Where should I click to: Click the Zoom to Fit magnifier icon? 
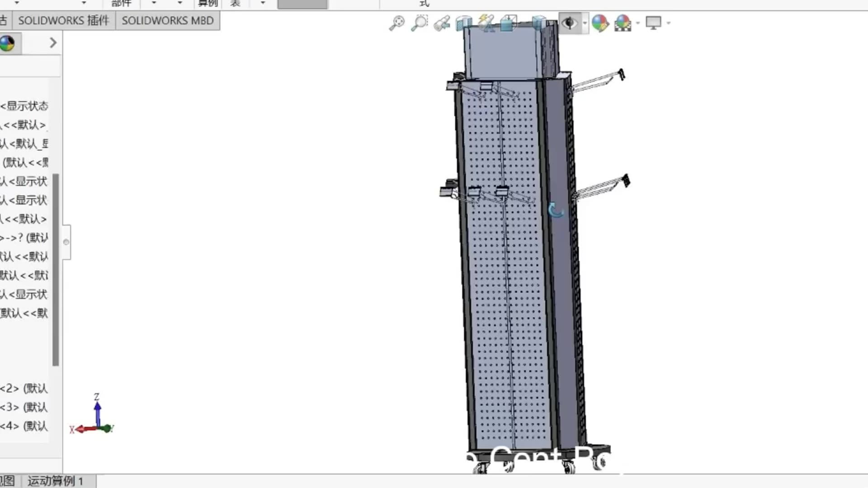click(x=396, y=23)
